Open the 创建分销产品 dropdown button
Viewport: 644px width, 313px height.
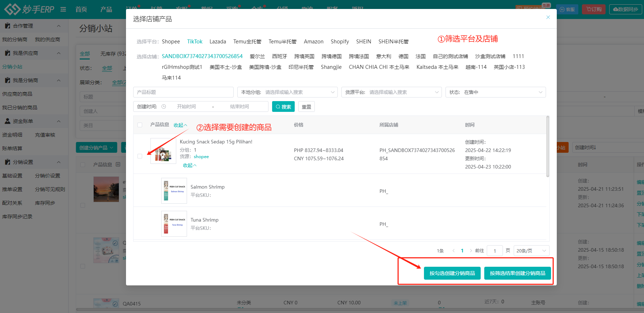(x=96, y=148)
